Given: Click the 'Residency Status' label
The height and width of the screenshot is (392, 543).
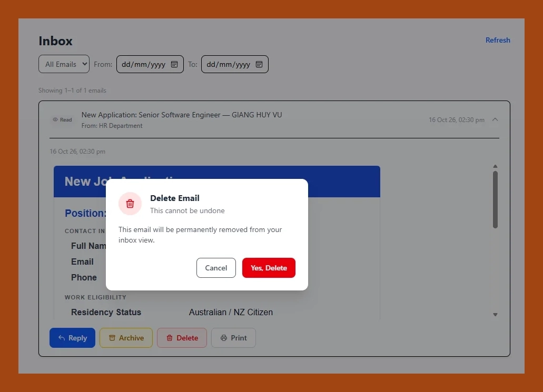Looking at the screenshot, I should tap(106, 312).
